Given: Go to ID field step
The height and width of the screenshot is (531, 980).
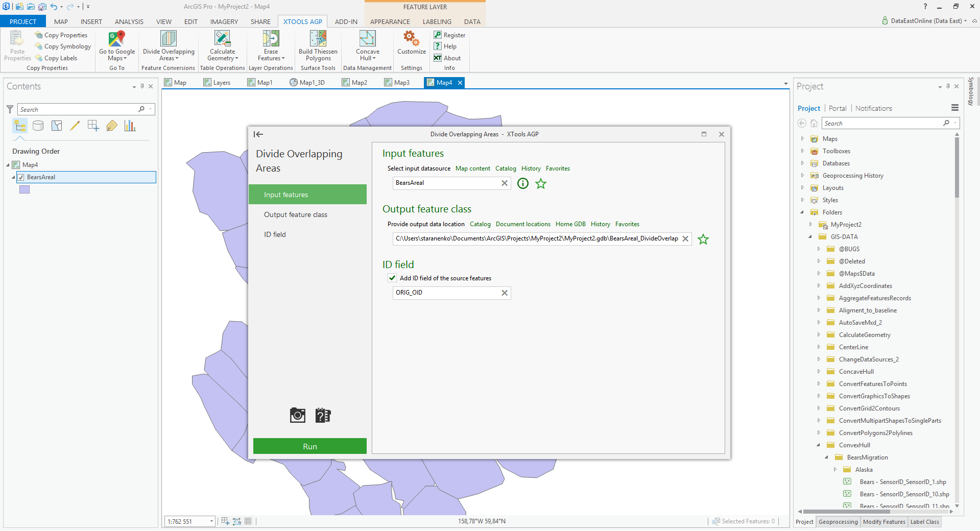Looking at the screenshot, I should coord(307,234).
